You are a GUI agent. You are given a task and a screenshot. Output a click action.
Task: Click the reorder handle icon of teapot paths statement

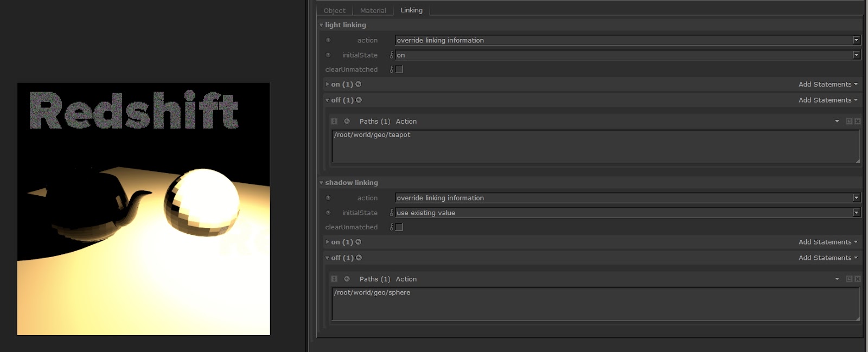[x=334, y=121]
